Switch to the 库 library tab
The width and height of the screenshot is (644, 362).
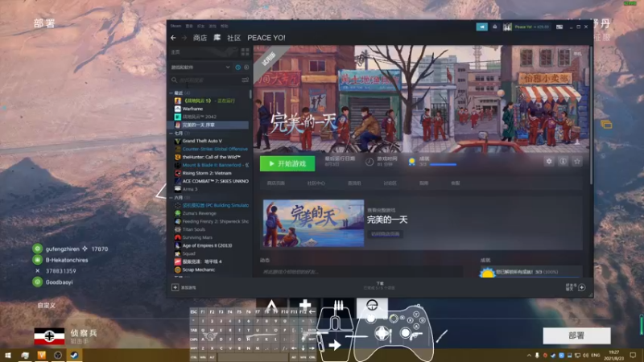(217, 38)
